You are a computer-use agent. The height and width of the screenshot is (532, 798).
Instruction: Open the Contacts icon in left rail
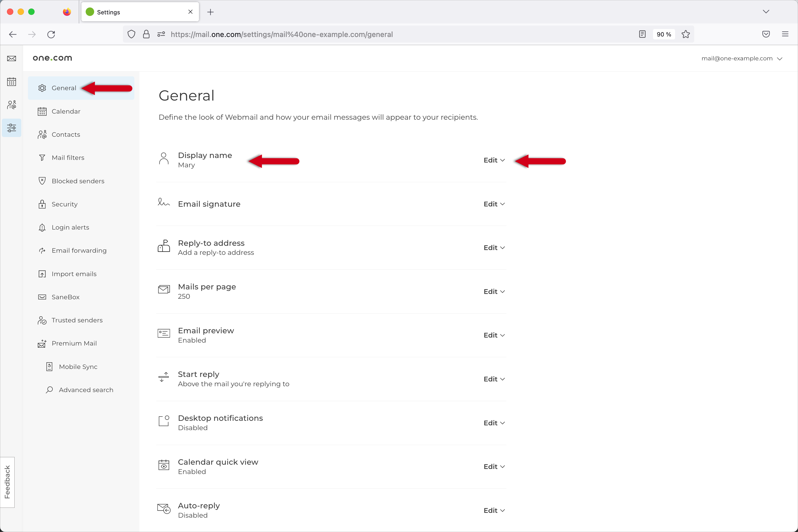11,105
